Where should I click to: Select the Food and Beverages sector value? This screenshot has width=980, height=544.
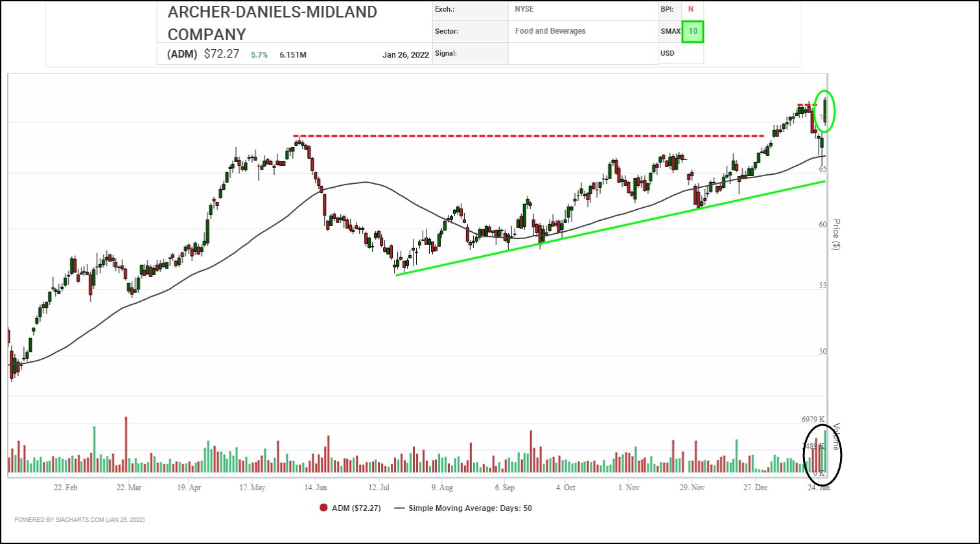pos(550,30)
